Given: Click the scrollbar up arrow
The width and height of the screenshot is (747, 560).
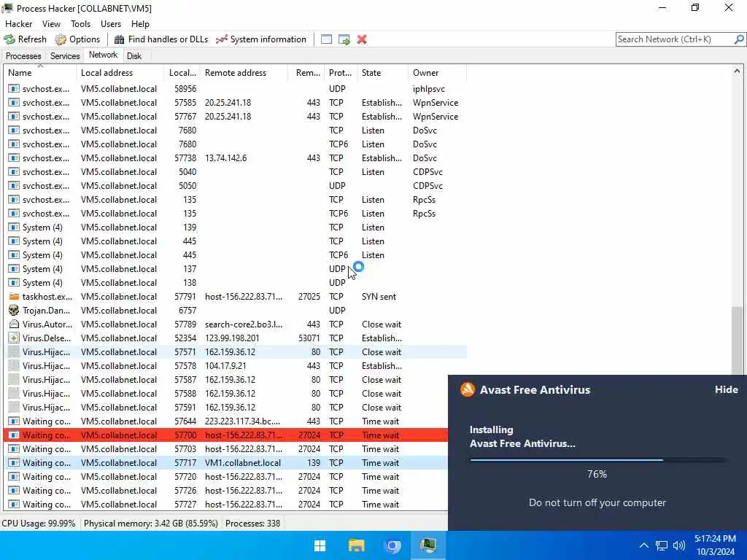Looking at the screenshot, I should tap(737, 71).
